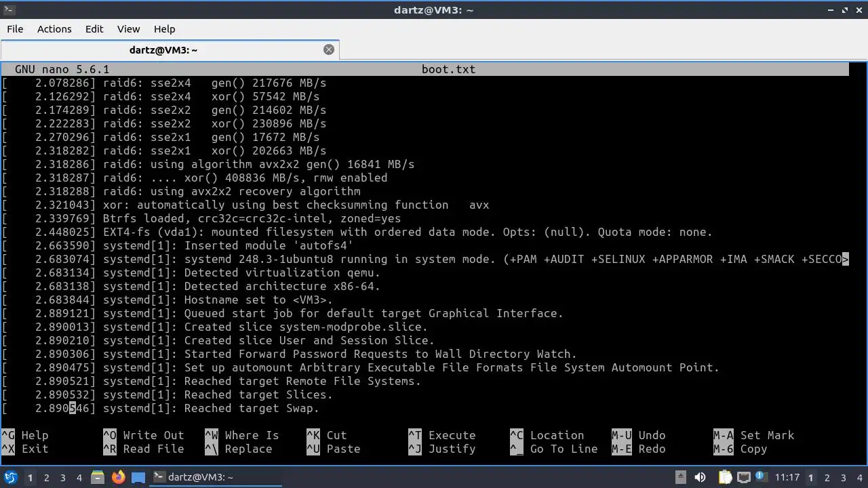Open the Help menu
Screen dimensions: 868x488
pos(165,29)
